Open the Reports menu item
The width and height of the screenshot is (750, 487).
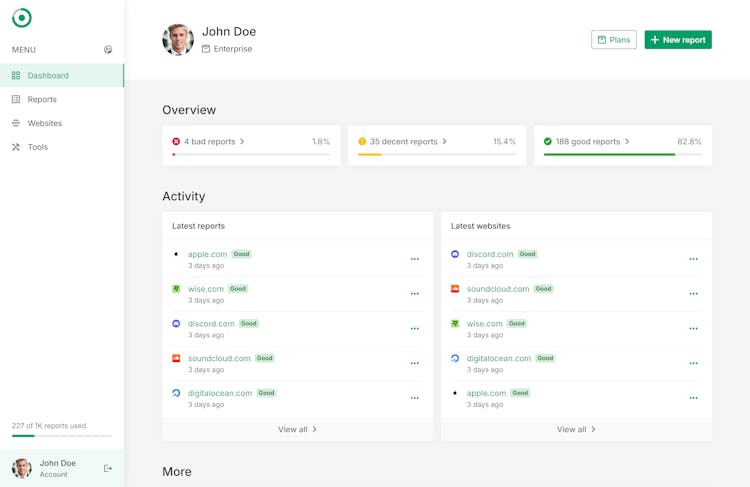(42, 99)
